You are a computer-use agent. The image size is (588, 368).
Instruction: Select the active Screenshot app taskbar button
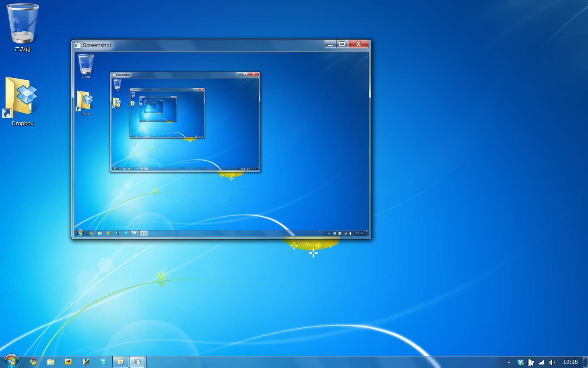[138, 362]
